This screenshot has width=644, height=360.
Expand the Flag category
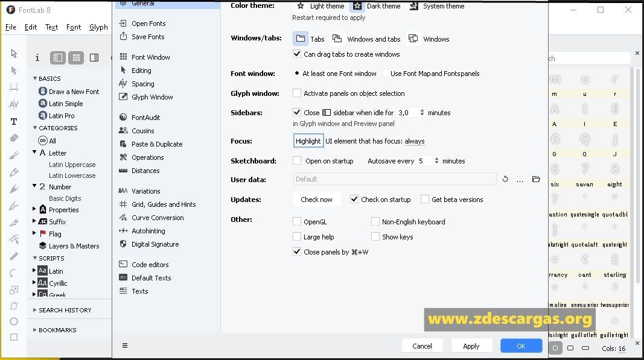click(x=34, y=233)
